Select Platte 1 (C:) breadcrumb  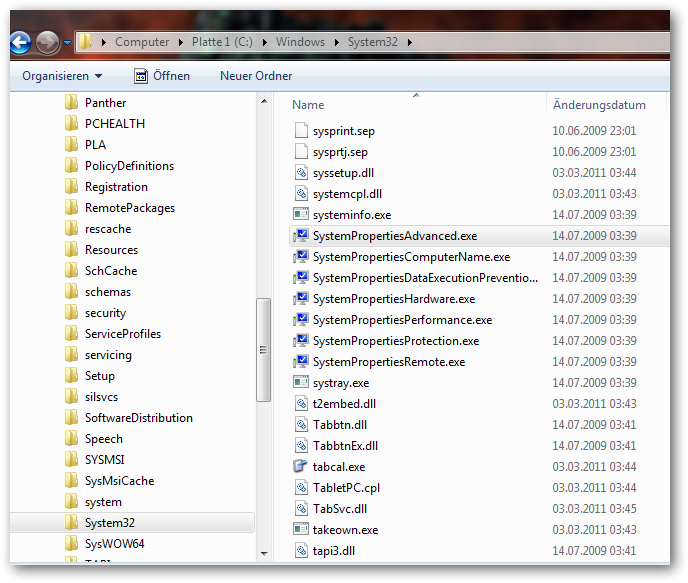(x=222, y=42)
